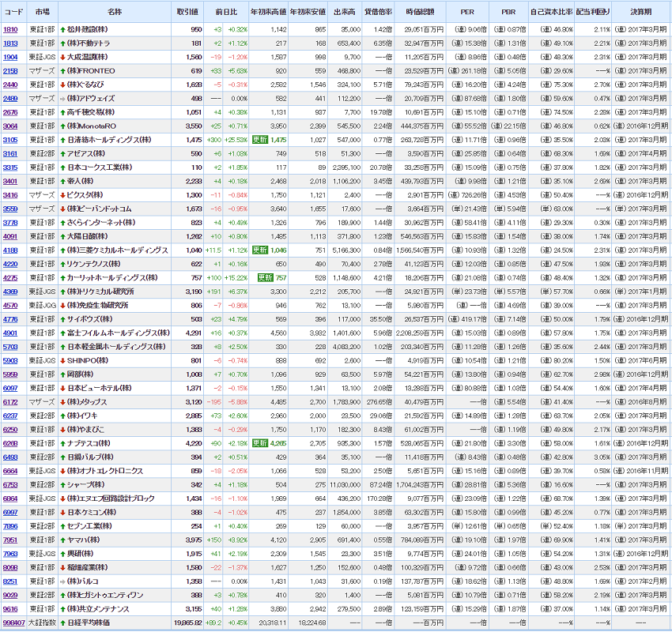Click the 更新 badge in the 日清紡ホールディングス row
The height and width of the screenshot is (632, 672).
coord(260,140)
